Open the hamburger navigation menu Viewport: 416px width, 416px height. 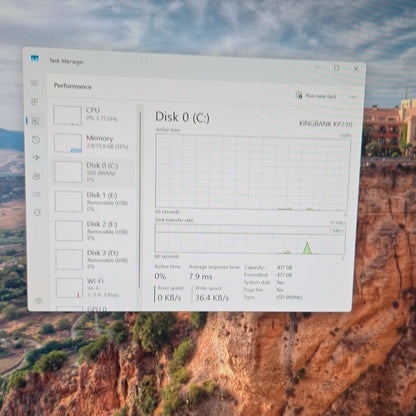35,83
